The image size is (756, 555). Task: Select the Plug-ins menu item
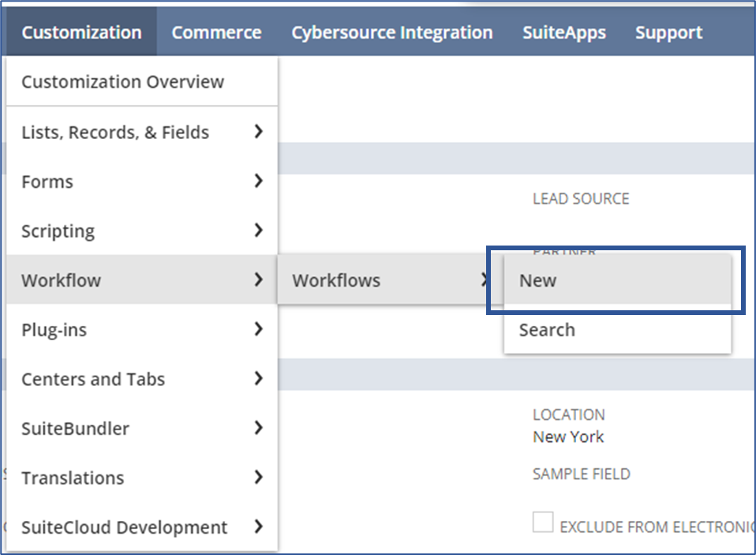click(x=142, y=330)
